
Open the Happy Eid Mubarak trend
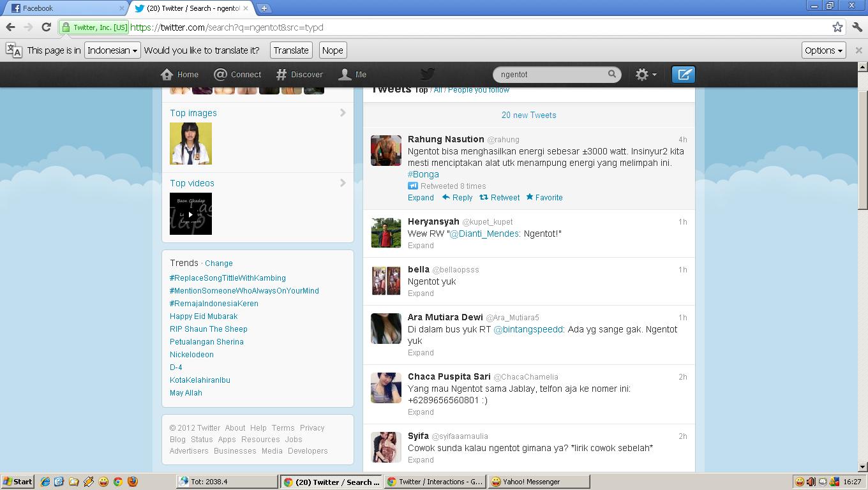pyautogui.click(x=204, y=316)
